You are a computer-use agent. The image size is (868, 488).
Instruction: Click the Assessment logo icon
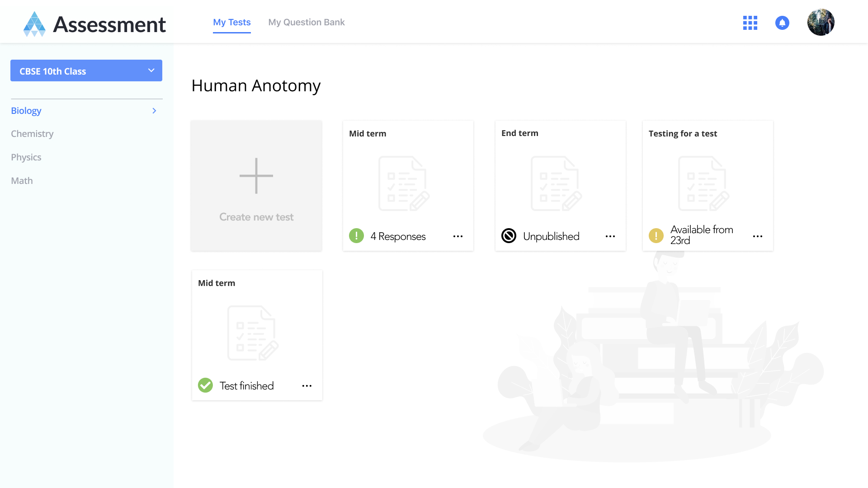click(34, 24)
